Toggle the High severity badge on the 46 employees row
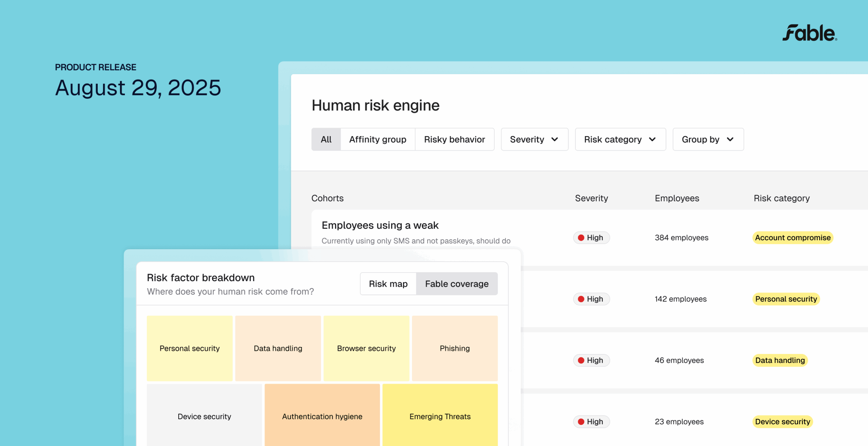The height and width of the screenshot is (446, 868). point(591,360)
